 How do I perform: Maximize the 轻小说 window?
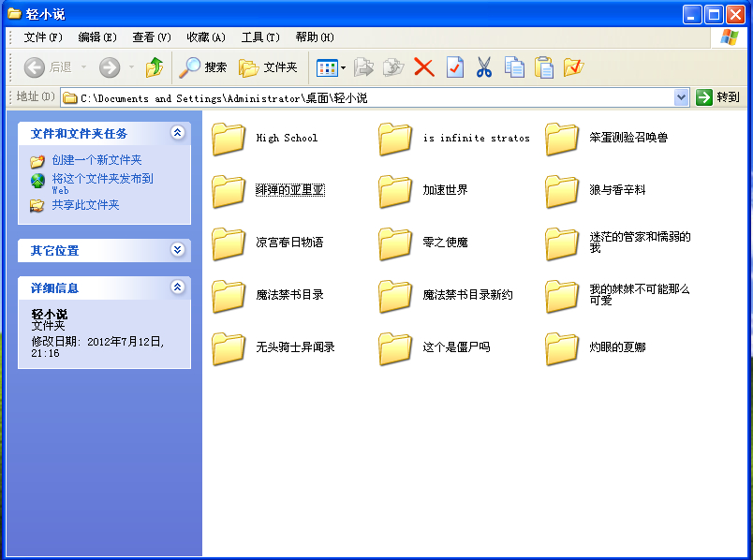pos(714,15)
